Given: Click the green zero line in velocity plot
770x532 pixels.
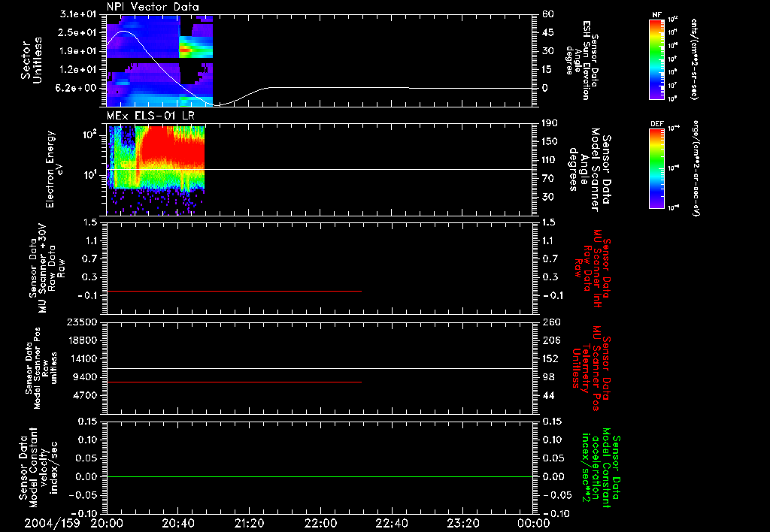Looking at the screenshot, I should pos(320,476).
